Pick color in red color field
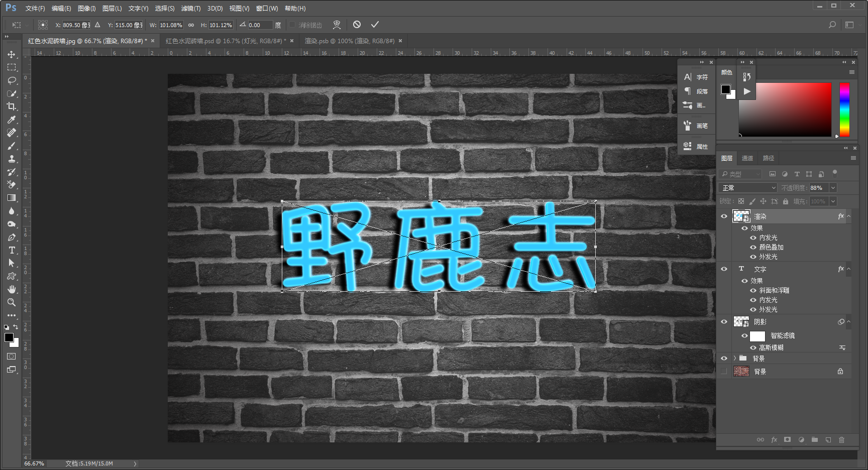This screenshot has height=470, width=868. coord(785,109)
